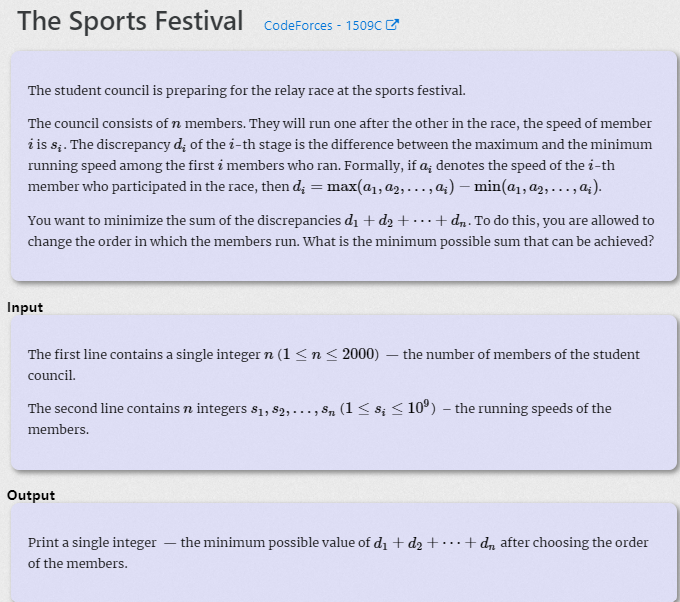The image size is (680, 602).
Task: Click the s1, s2, ..., sn sequence in Input
Action: click(x=293, y=409)
